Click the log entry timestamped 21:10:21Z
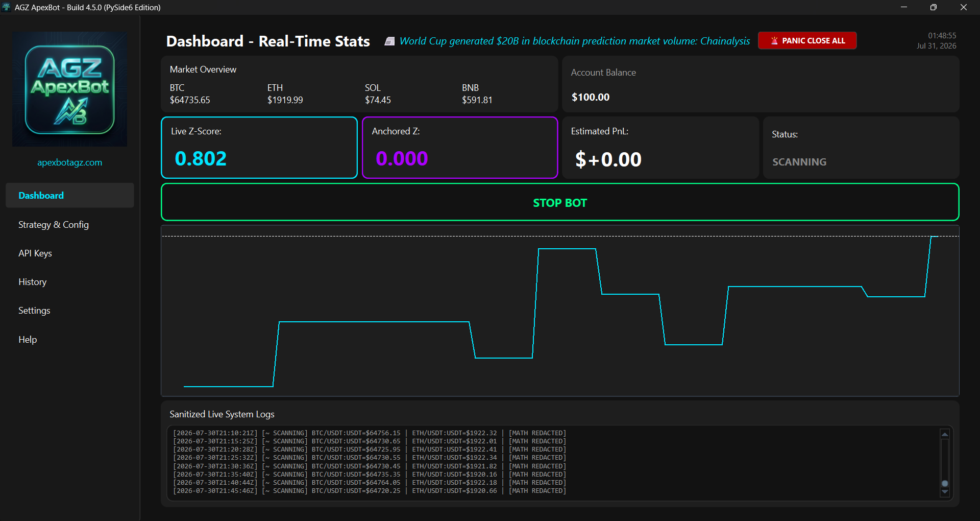Image resolution: width=980 pixels, height=521 pixels. click(x=370, y=433)
